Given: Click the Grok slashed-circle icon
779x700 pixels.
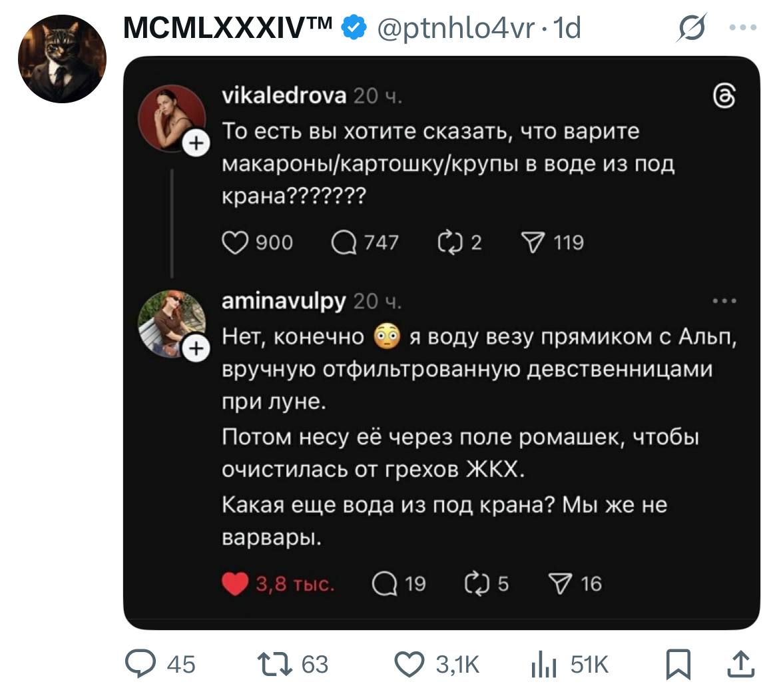Looking at the screenshot, I should coord(692,29).
